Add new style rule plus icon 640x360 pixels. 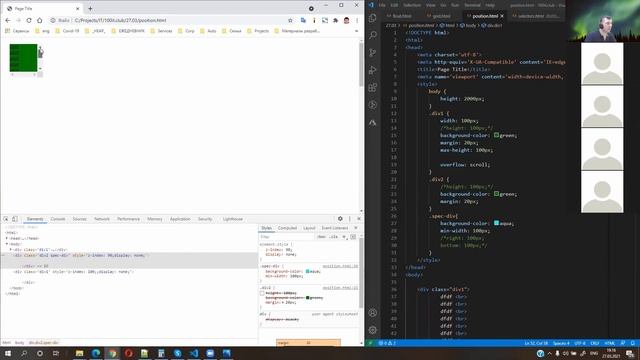pyautogui.click(x=344, y=237)
